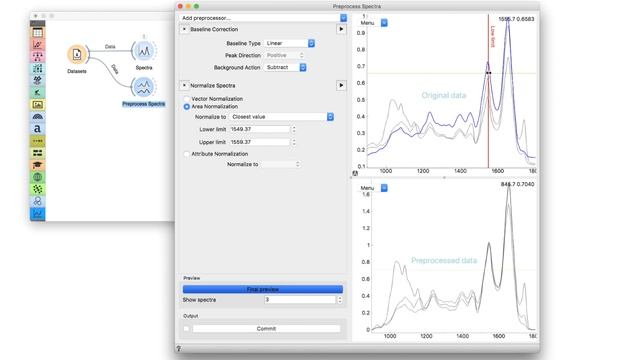Click the splitter handle between the two plots
Viewport: 640px width, 360px height.
[444, 178]
